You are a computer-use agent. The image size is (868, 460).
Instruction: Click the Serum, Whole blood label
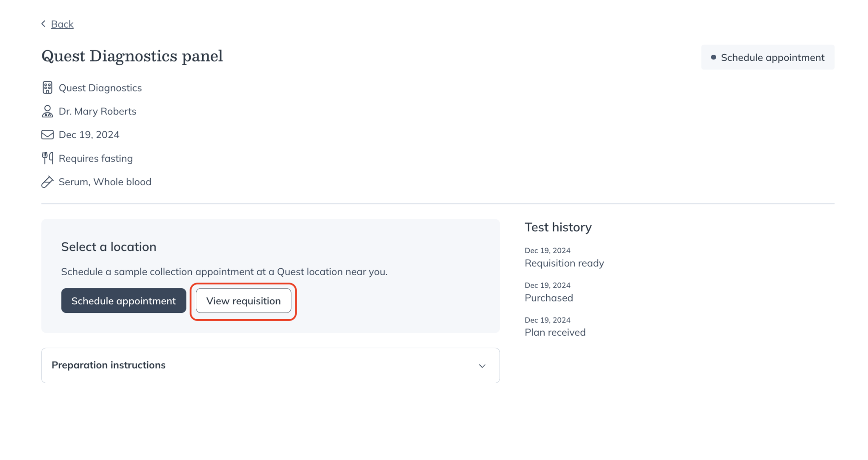click(105, 182)
